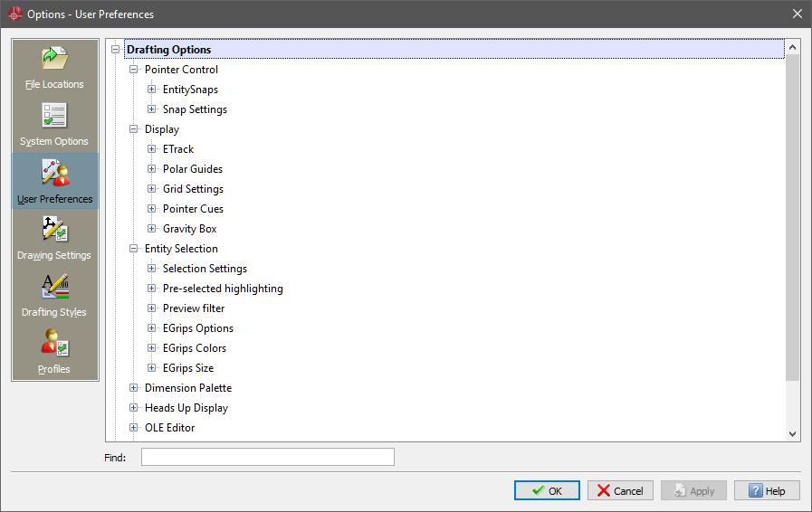812x512 pixels.
Task: Select the Selection Settings label
Action: pyautogui.click(x=205, y=269)
